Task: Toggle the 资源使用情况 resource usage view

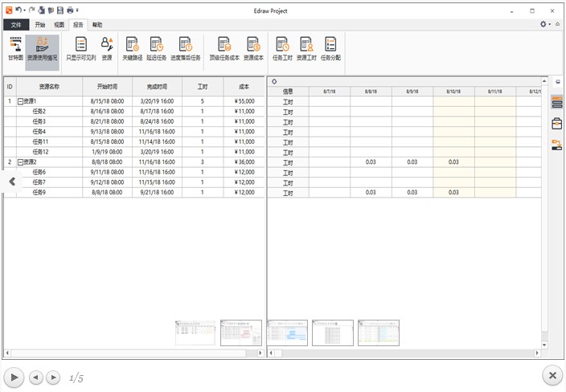Action: point(42,49)
